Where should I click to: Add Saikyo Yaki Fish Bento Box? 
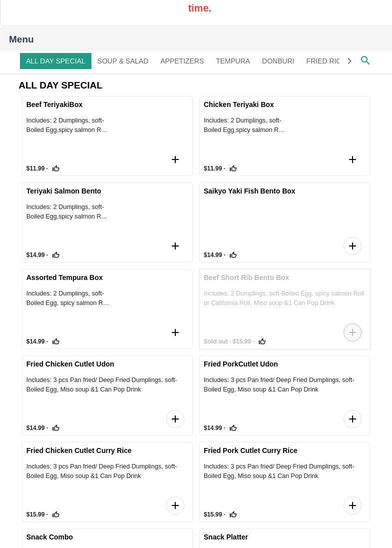[x=353, y=246]
